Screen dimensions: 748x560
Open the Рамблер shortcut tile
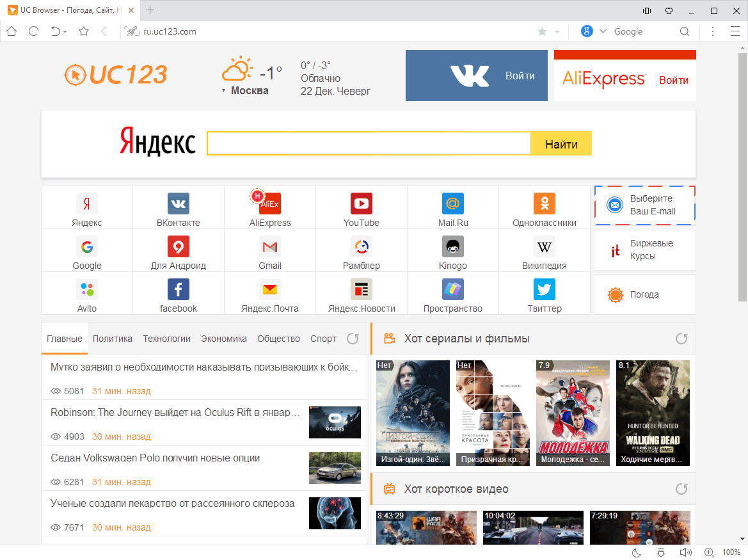click(x=362, y=251)
